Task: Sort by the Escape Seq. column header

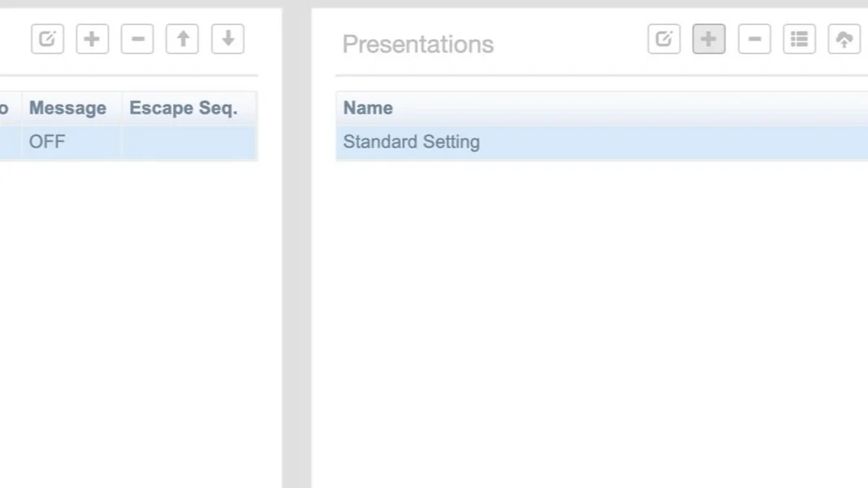Action: coord(184,108)
